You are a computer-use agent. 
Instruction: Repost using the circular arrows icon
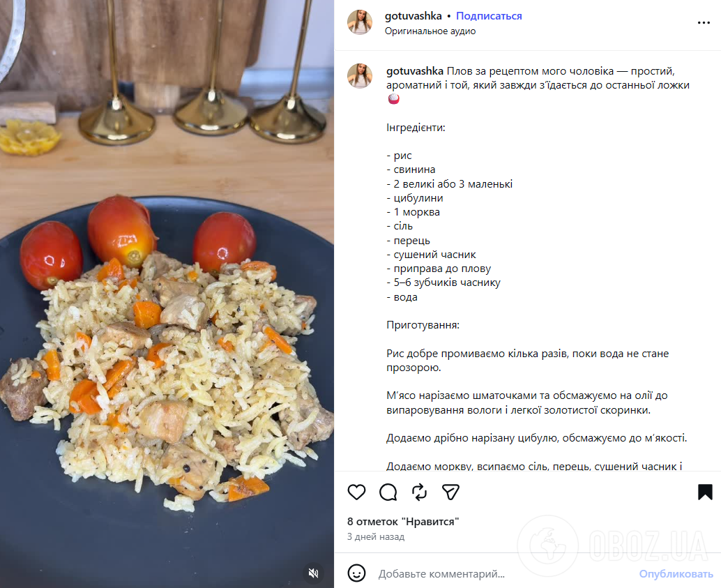pyautogui.click(x=419, y=492)
